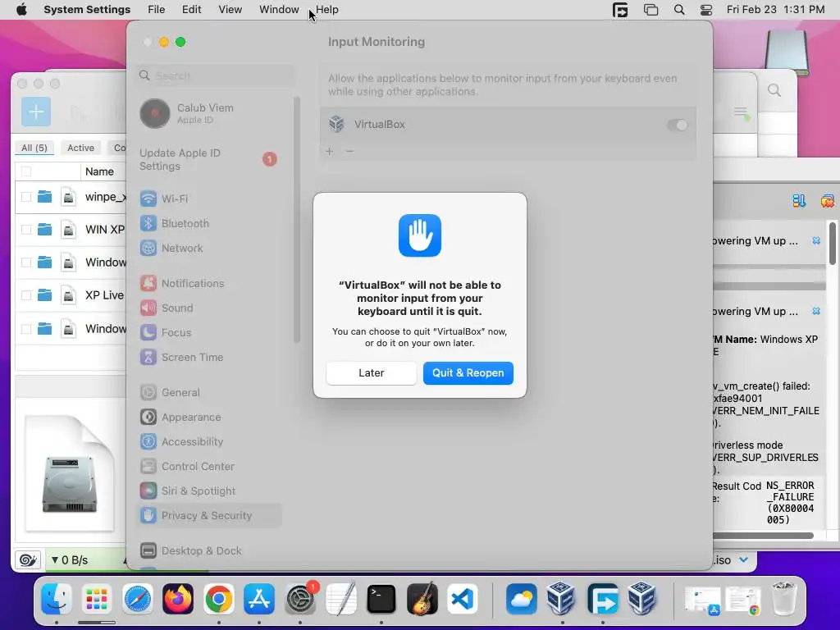Open Control Center from the menu bar
Viewport: 840px width, 630px height.
(x=706, y=10)
